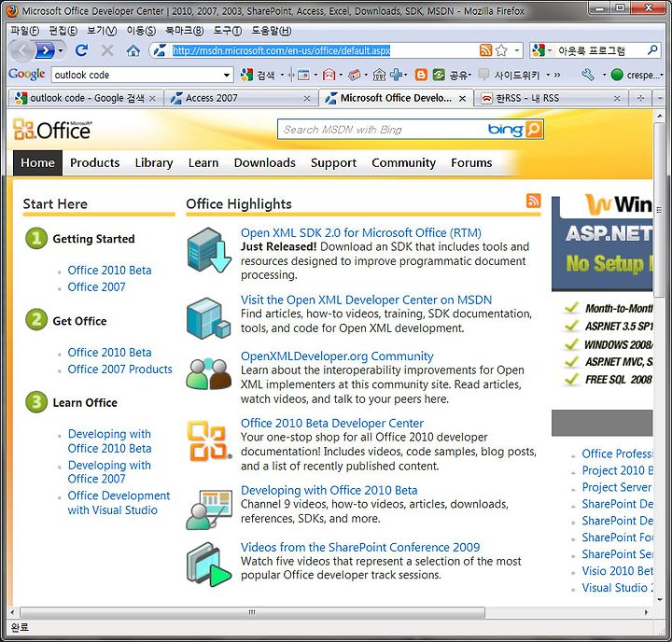Click the green signed-in account indicator
This screenshot has height=642, width=672.
tap(617, 75)
